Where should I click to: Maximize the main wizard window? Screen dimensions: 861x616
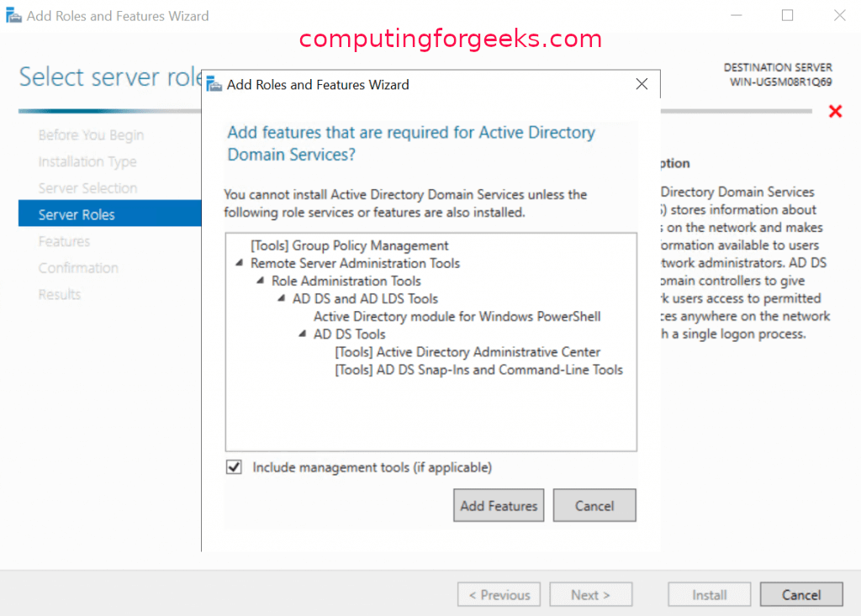[788, 15]
